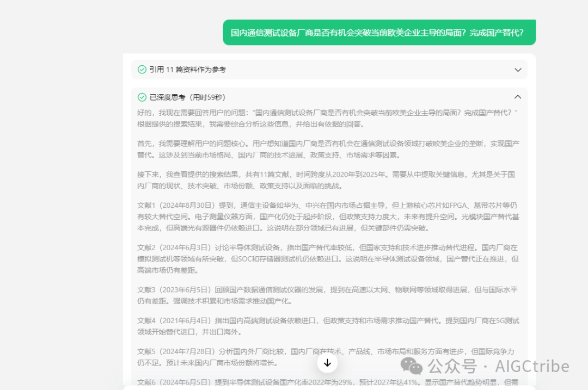
Task: Click the green check icon beside 已深度思考
Action: [142, 97]
